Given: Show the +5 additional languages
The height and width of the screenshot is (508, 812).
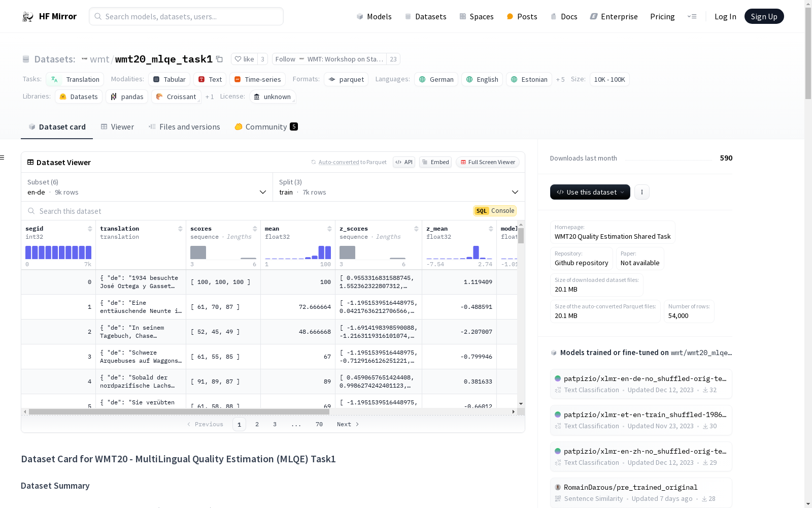Looking at the screenshot, I should tap(560, 79).
